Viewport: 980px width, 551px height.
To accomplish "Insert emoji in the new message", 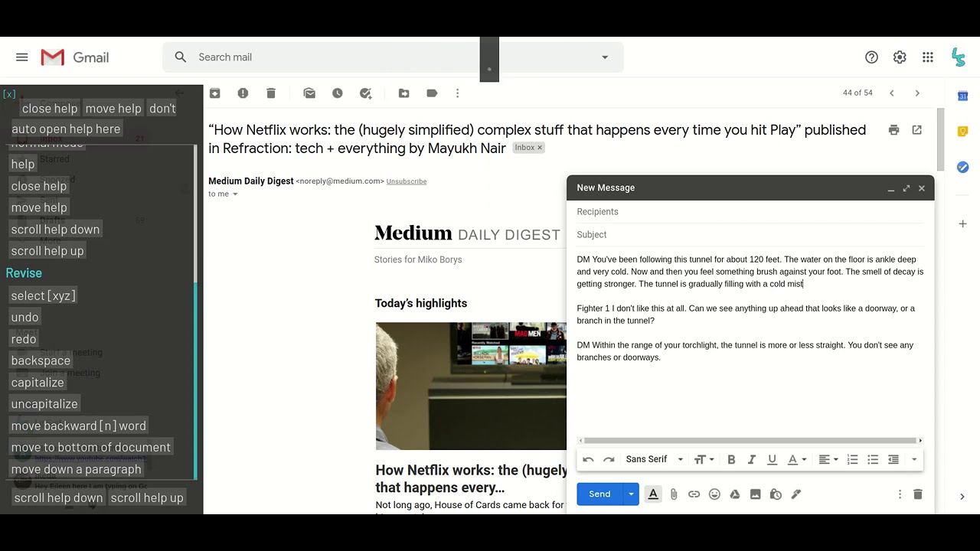I will point(714,494).
